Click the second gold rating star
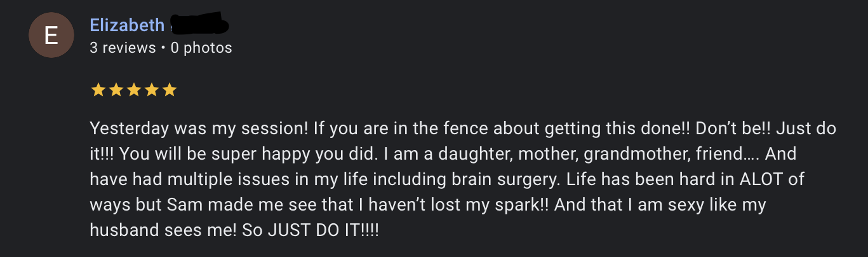The height and width of the screenshot is (257, 868). pyautogui.click(x=116, y=90)
